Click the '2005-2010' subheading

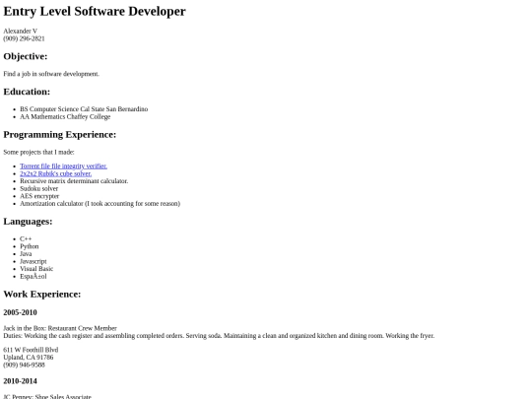[x=20, y=312]
